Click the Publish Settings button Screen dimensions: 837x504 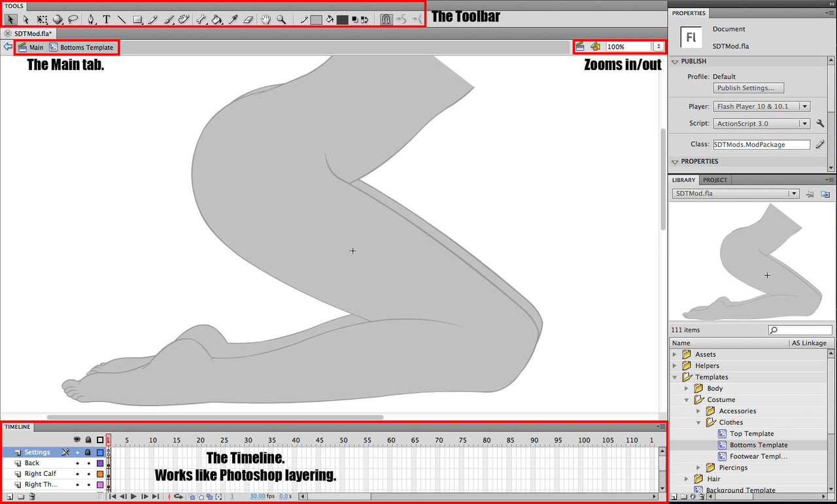point(748,88)
